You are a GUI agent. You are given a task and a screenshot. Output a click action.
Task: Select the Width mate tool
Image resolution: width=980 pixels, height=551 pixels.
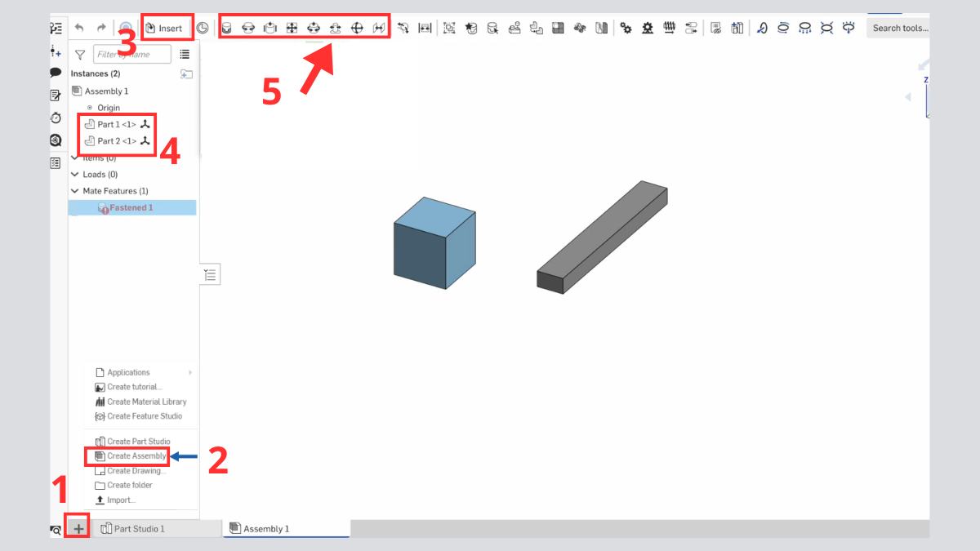coord(425,28)
